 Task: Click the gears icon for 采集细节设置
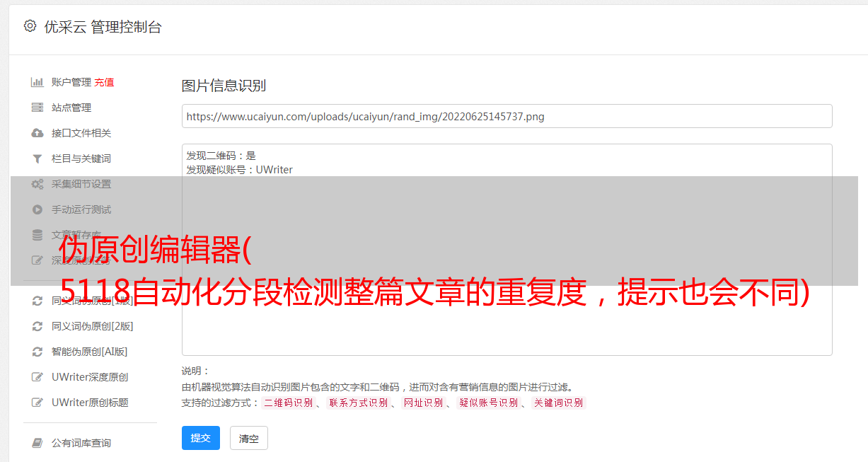click(x=37, y=184)
